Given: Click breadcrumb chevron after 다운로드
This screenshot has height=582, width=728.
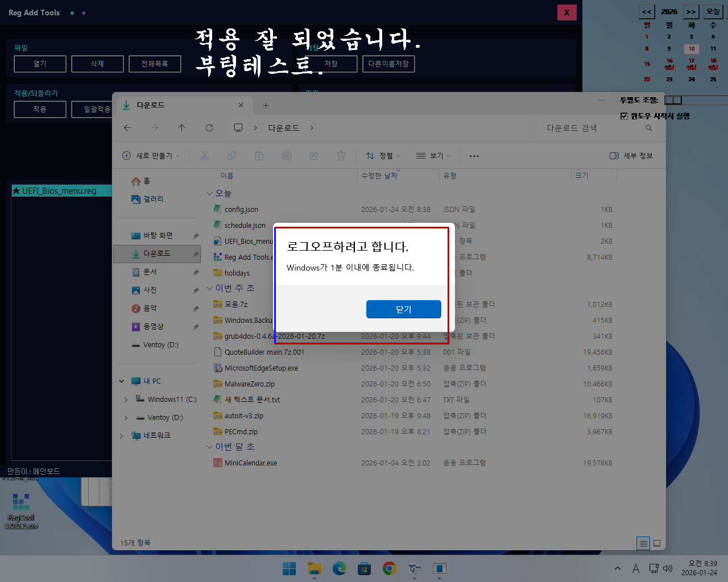Looking at the screenshot, I should click(312, 128).
